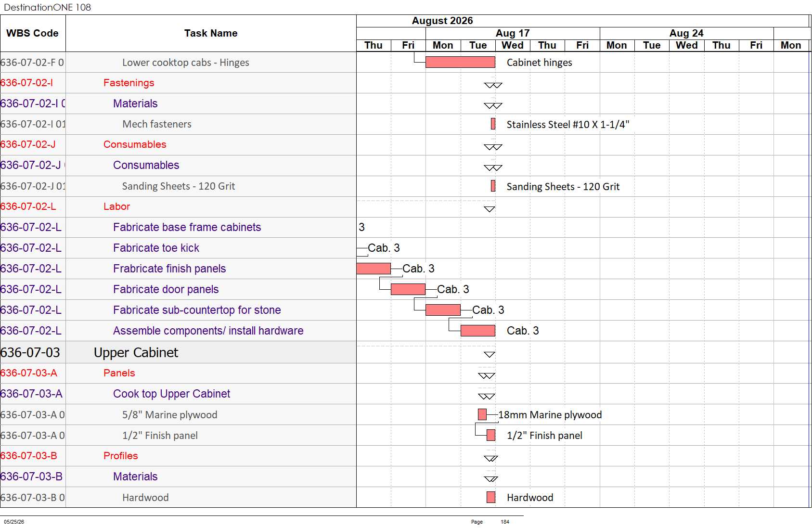Click the Task Name column header

(x=211, y=33)
